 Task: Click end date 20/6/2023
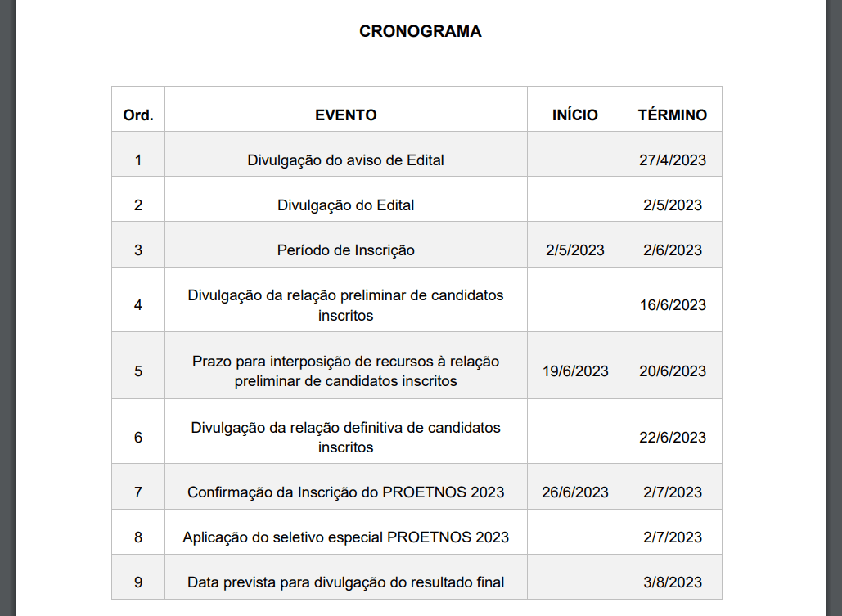673,371
